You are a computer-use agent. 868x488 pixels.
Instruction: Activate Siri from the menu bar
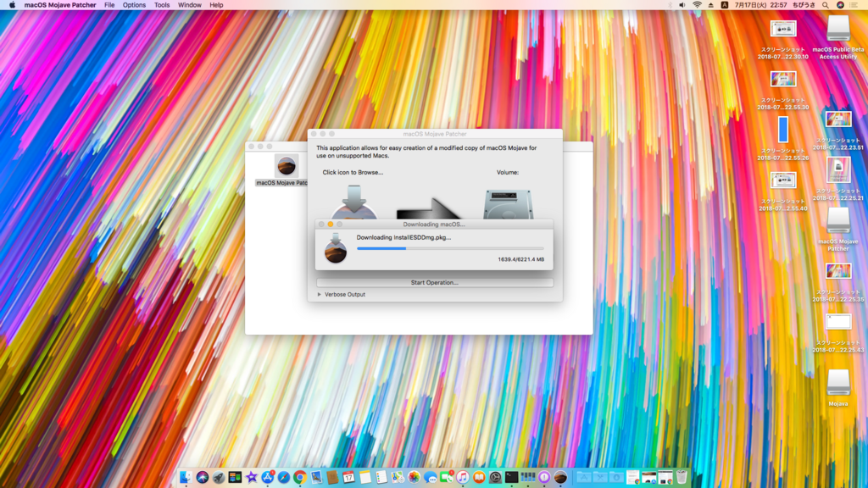click(x=840, y=5)
